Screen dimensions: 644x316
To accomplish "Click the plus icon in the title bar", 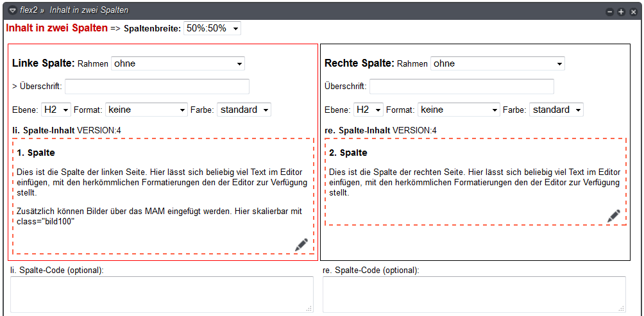I will [621, 12].
